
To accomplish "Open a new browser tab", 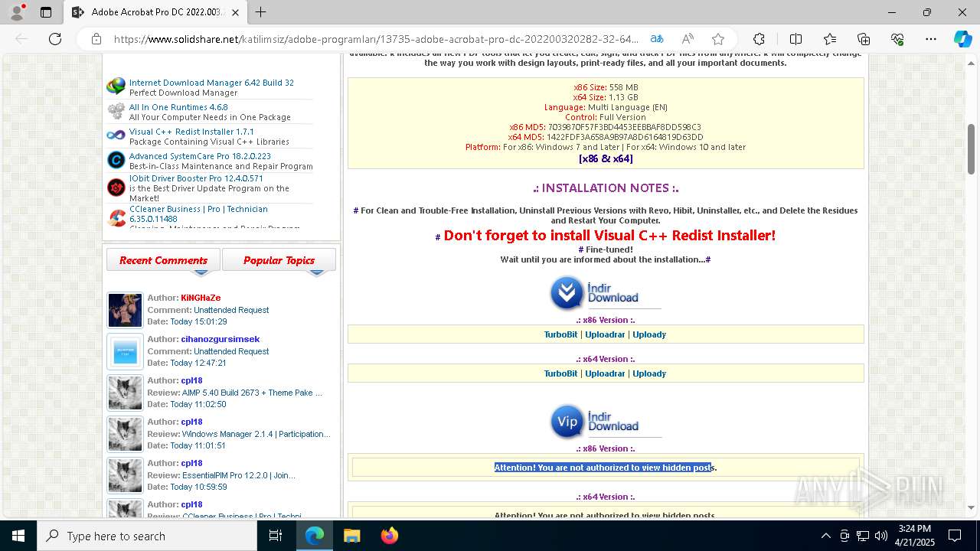I will coord(260,12).
